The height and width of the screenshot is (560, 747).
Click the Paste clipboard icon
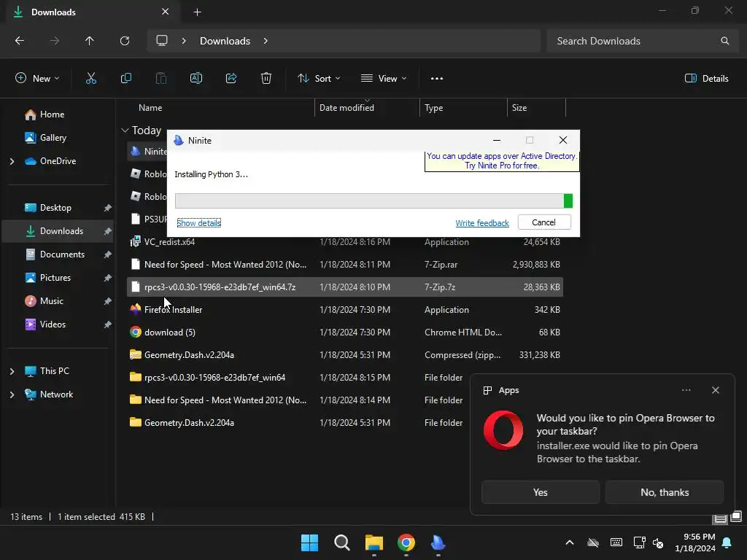(x=161, y=79)
